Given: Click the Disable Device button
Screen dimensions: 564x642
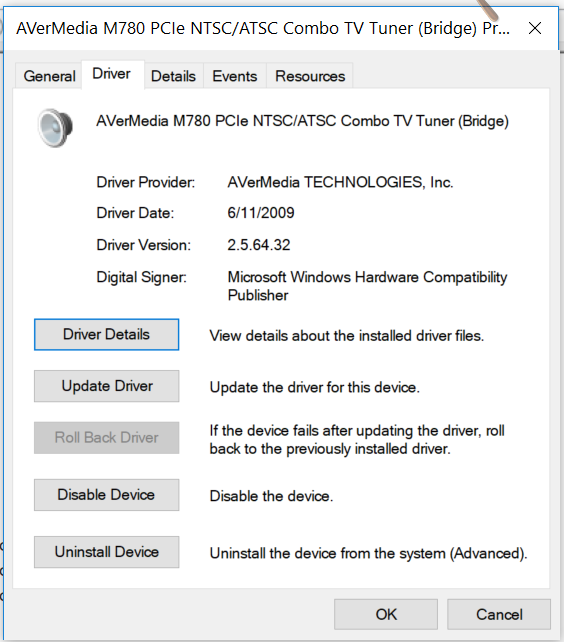Looking at the screenshot, I should pyautogui.click(x=106, y=495).
